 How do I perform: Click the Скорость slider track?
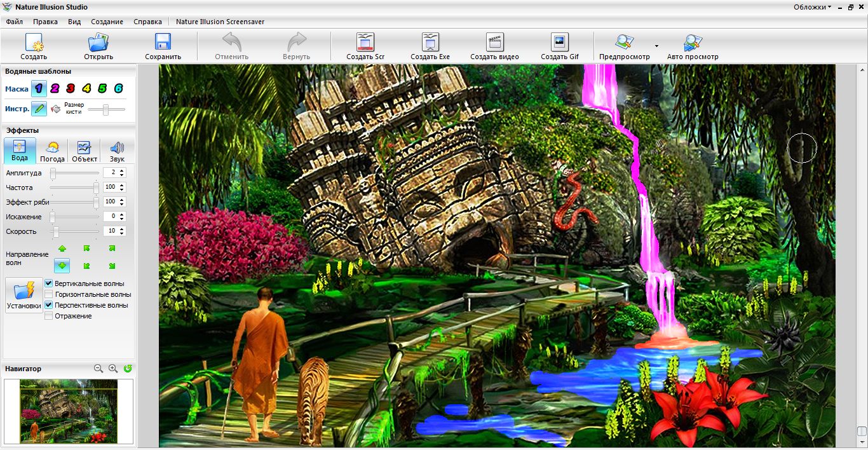tap(75, 231)
